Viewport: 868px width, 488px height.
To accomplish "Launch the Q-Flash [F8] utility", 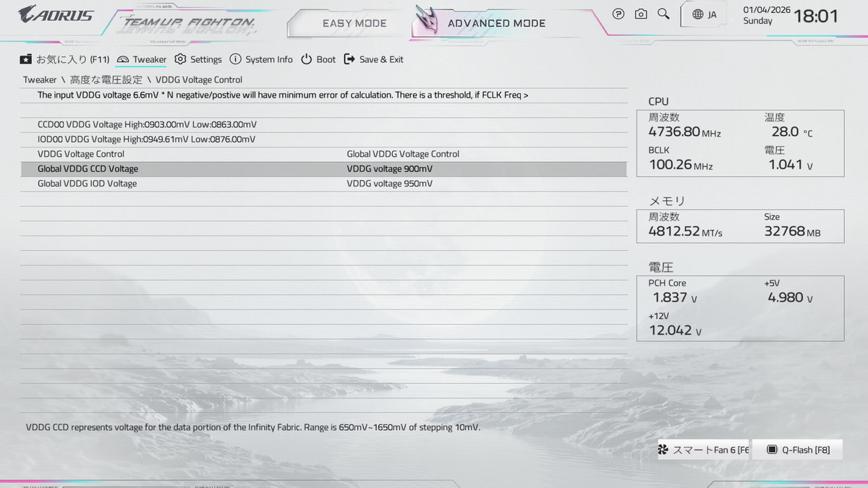I will pos(798,450).
